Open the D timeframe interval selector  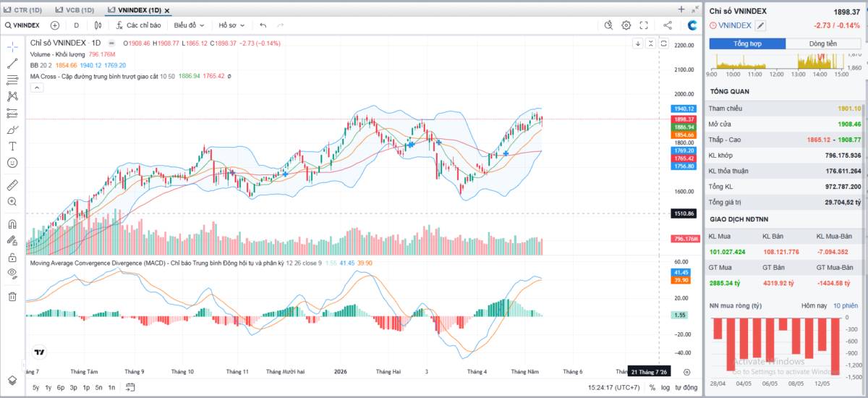pyautogui.click(x=76, y=25)
